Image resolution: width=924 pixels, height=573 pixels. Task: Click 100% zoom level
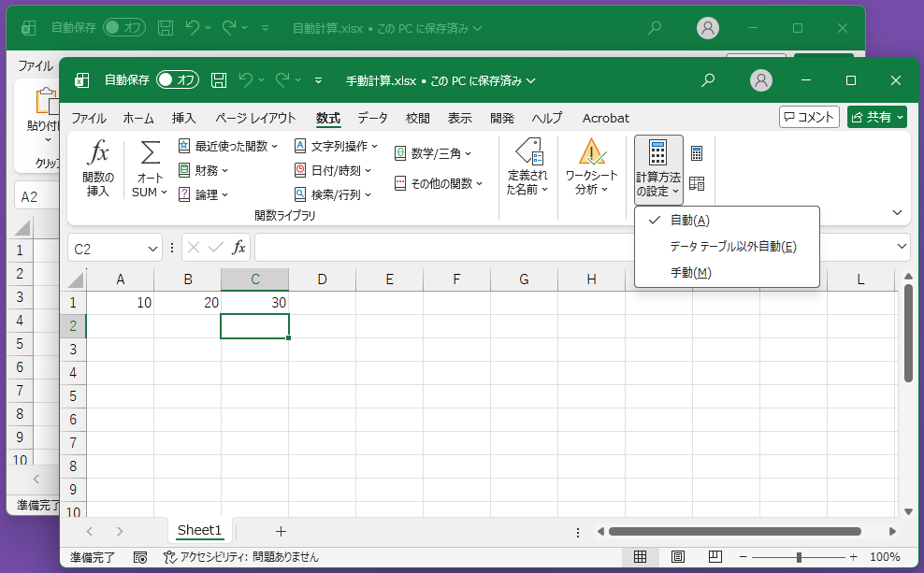(x=885, y=556)
